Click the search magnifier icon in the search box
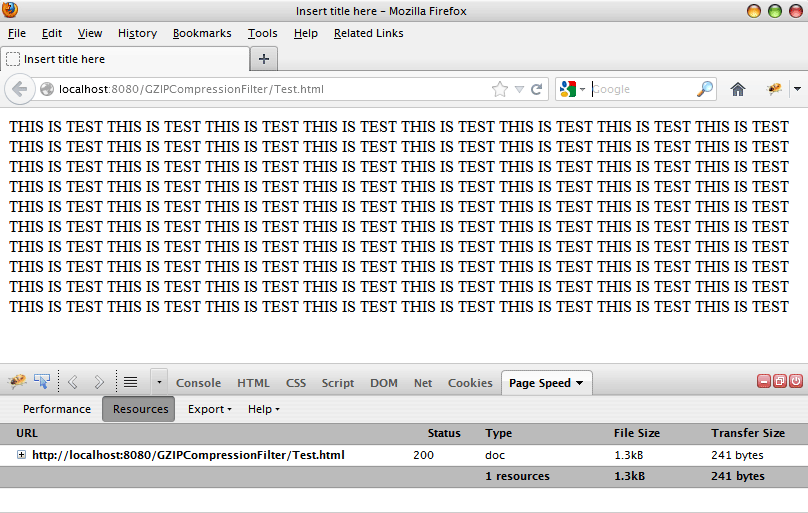The image size is (808, 513). (705, 89)
